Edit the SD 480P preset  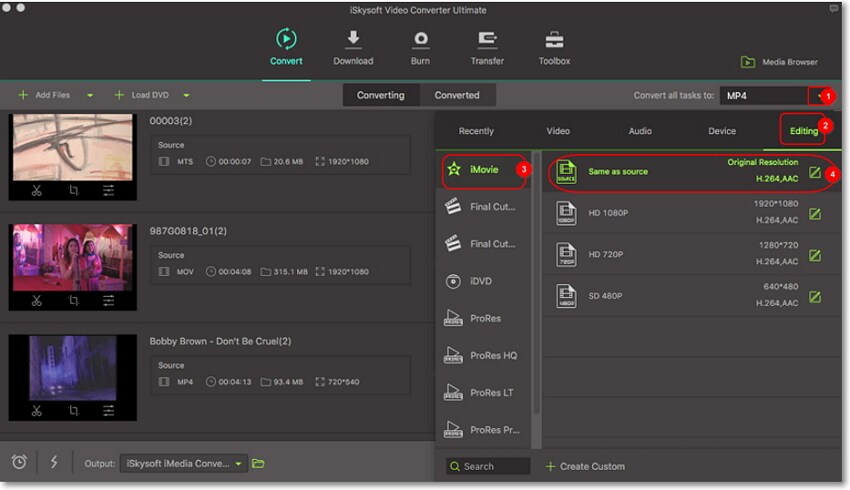click(x=815, y=297)
